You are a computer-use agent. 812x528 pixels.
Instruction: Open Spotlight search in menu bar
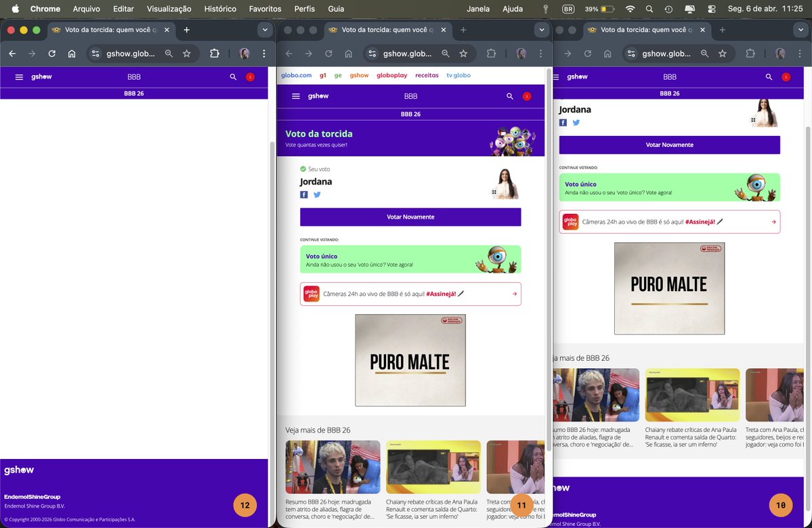click(649, 9)
